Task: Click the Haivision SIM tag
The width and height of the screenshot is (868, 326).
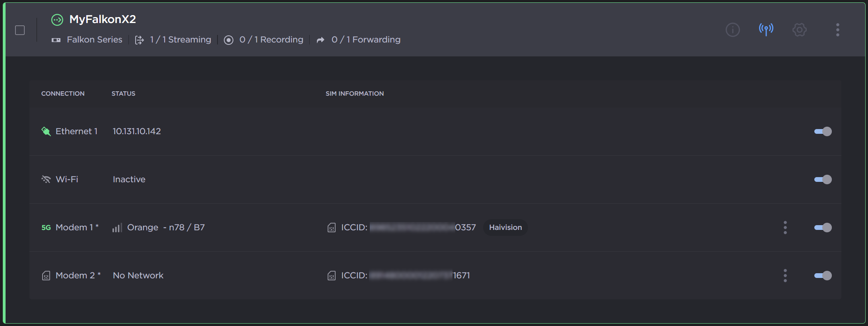Action: (x=505, y=228)
